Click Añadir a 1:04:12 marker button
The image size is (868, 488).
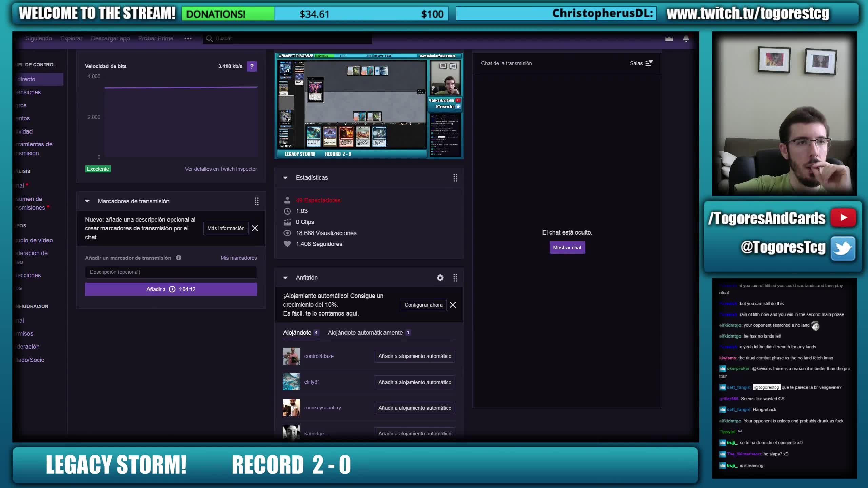(x=171, y=289)
